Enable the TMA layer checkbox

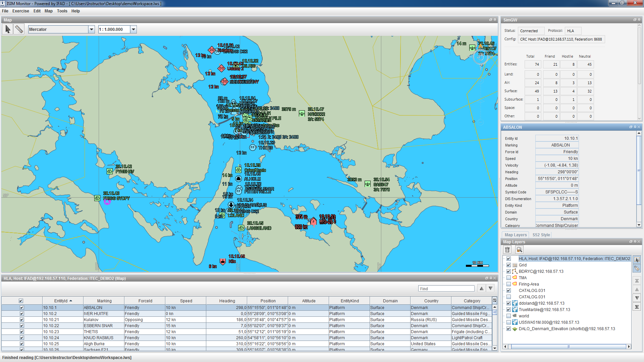[508, 278]
